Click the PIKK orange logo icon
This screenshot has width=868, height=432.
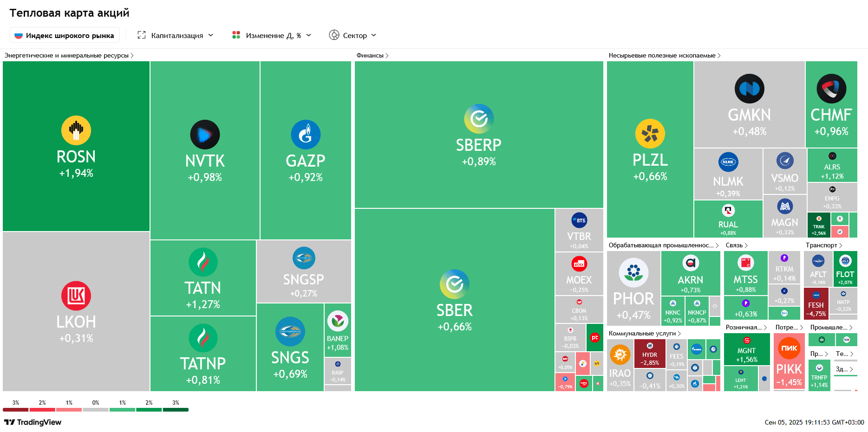pyautogui.click(x=789, y=348)
